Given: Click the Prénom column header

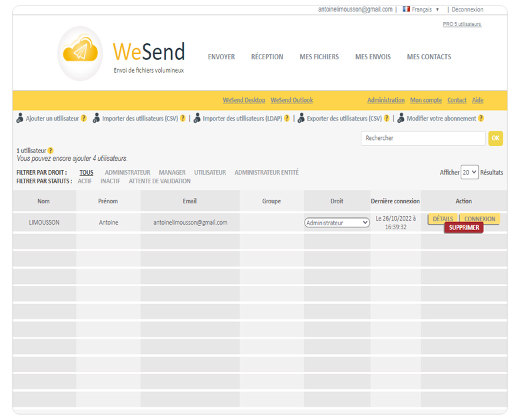Looking at the screenshot, I should (108, 201).
